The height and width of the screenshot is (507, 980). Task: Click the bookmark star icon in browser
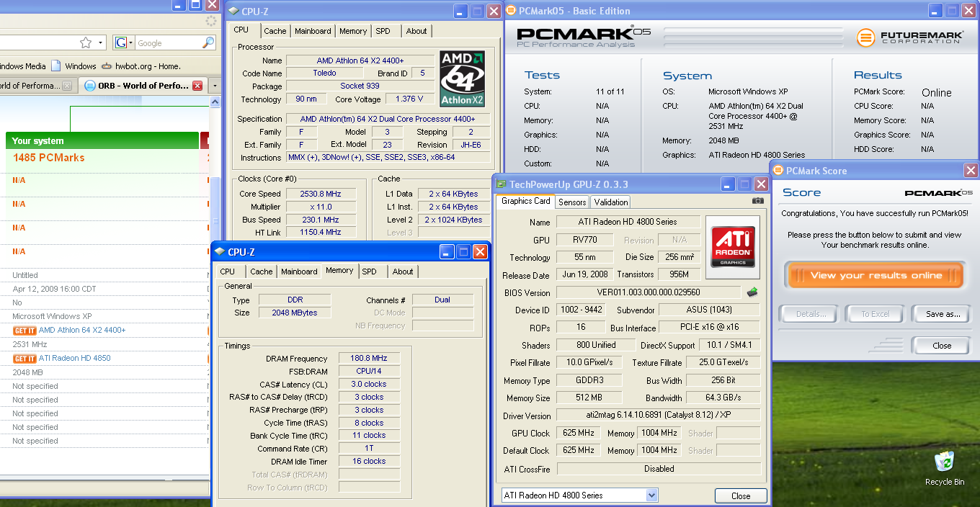85,42
